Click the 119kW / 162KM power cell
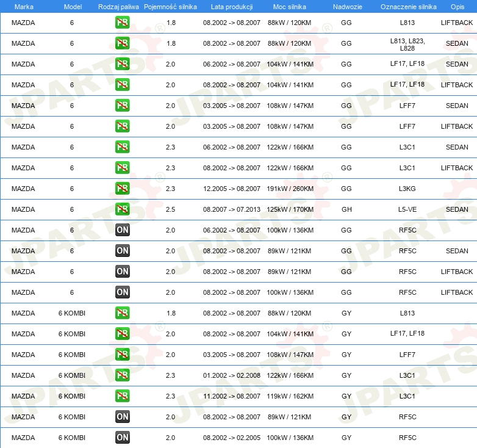 click(290, 396)
